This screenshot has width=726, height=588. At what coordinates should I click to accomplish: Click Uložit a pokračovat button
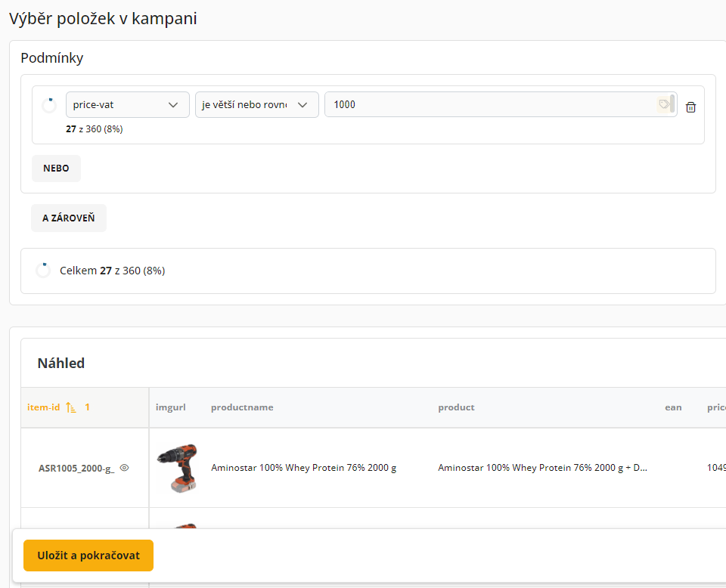point(88,556)
